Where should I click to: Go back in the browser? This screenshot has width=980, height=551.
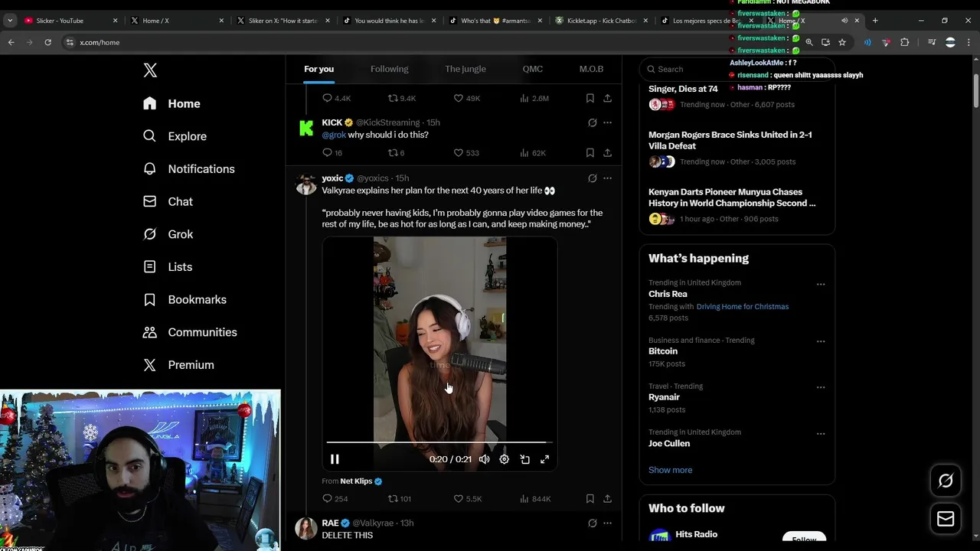coord(11,42)
